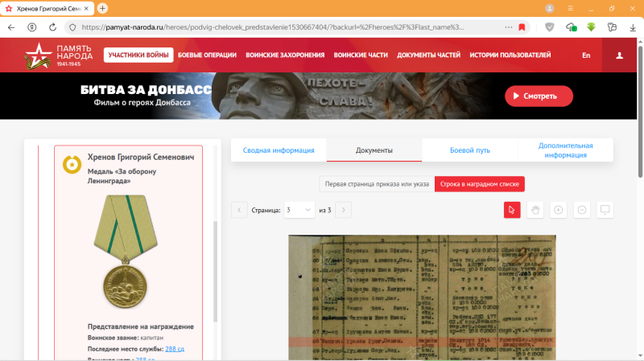
Task: Zoom in on the document
Action: pos(558,210)
